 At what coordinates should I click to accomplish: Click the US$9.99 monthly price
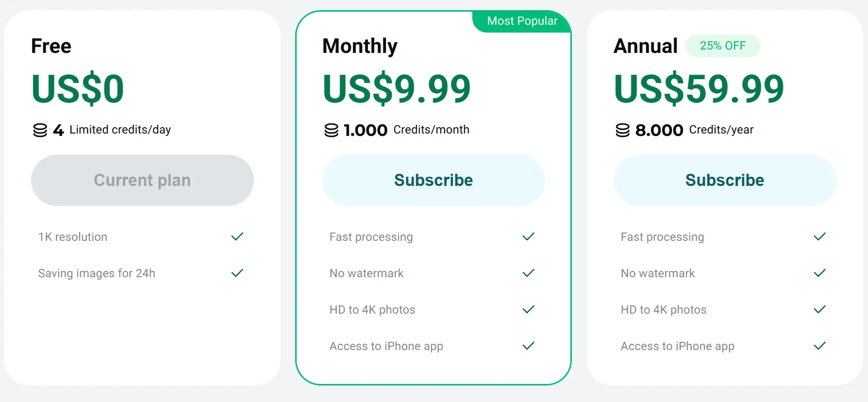(397, 89)
